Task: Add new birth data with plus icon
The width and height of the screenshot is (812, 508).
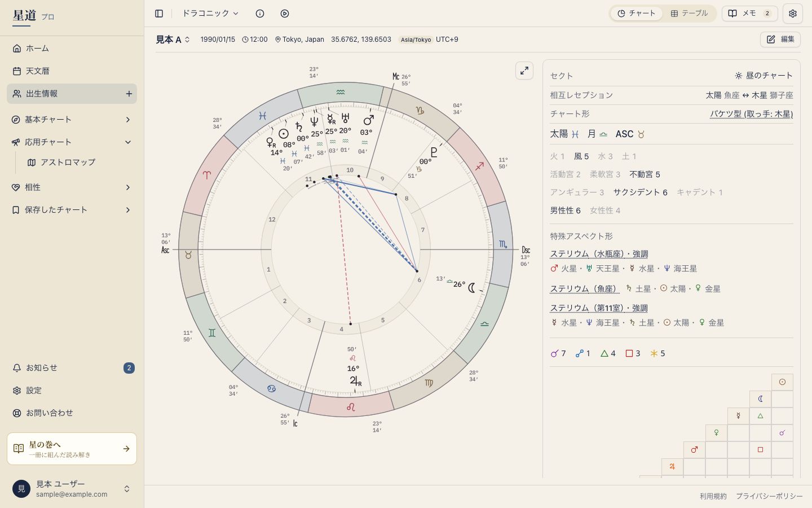Action: (x=129, y=94)
